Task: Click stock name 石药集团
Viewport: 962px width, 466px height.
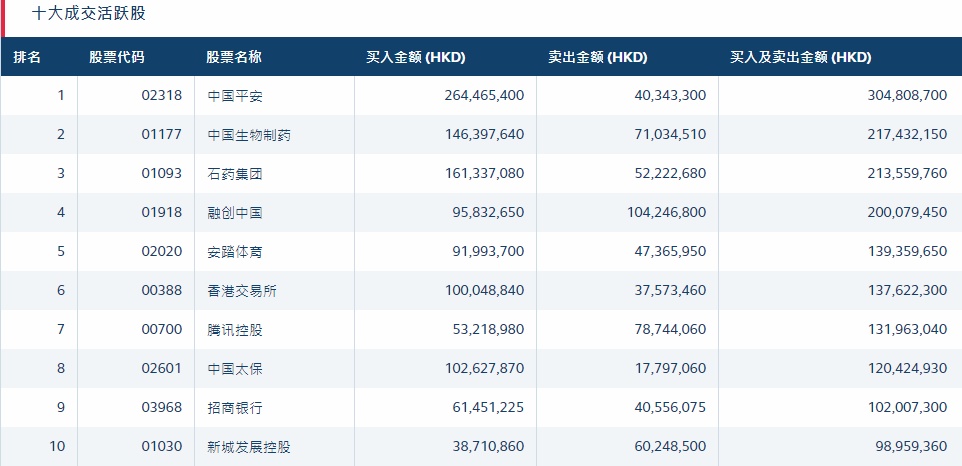Action: tap(234, 174)
